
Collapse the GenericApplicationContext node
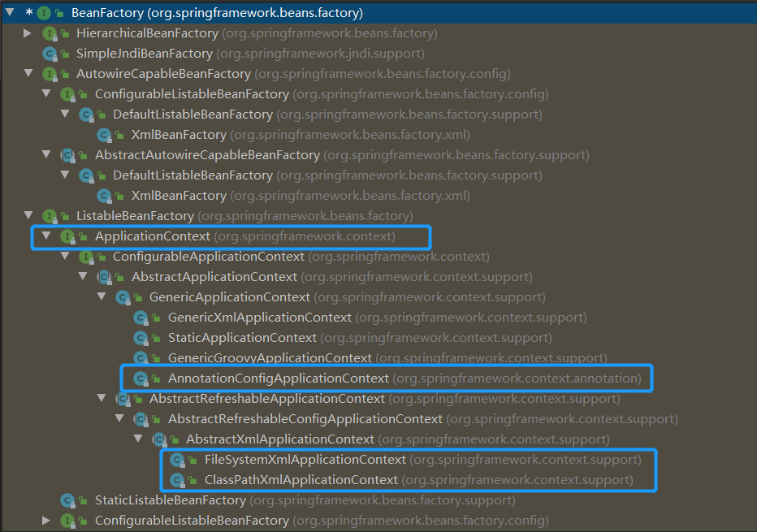(x=102, y=296)
